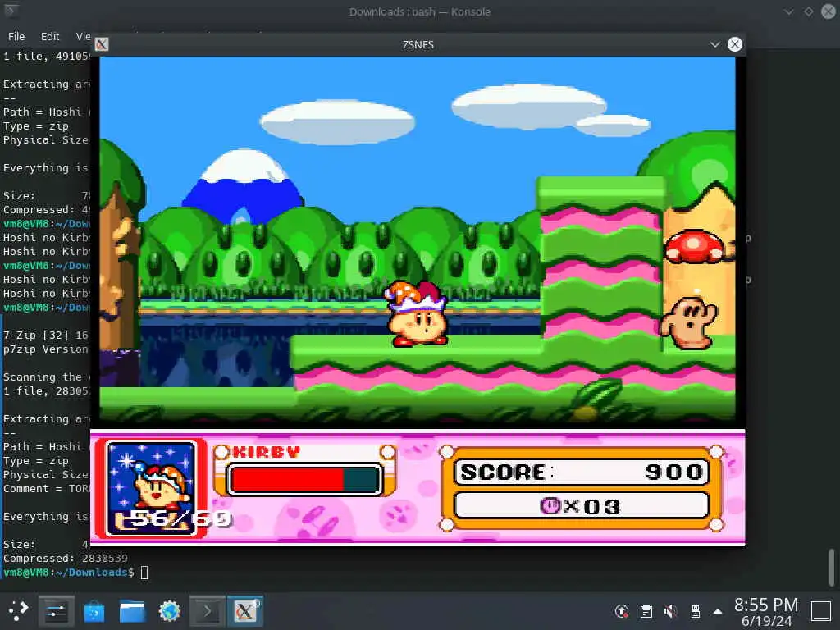Viewport: 840px width, 630px height.
Task: Click the updates notifier tray icon
Action: [x=622, y=610]
